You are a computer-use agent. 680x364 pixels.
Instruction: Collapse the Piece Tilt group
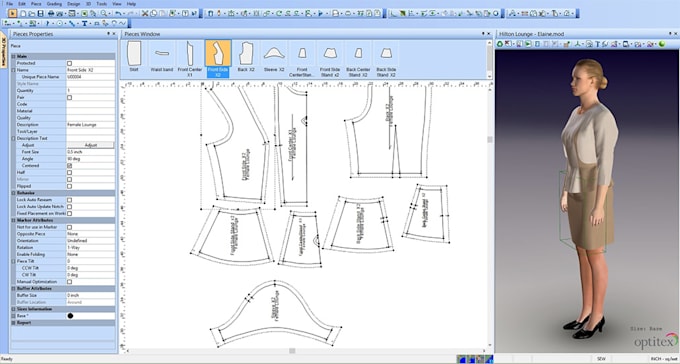13,261
